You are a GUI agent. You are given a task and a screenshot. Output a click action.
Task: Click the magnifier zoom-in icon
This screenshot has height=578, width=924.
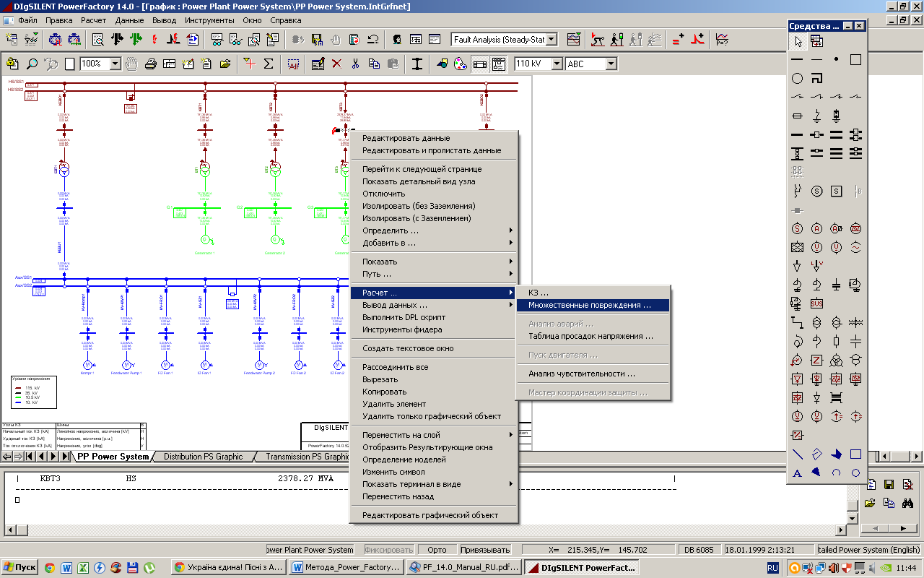(32, 64)
